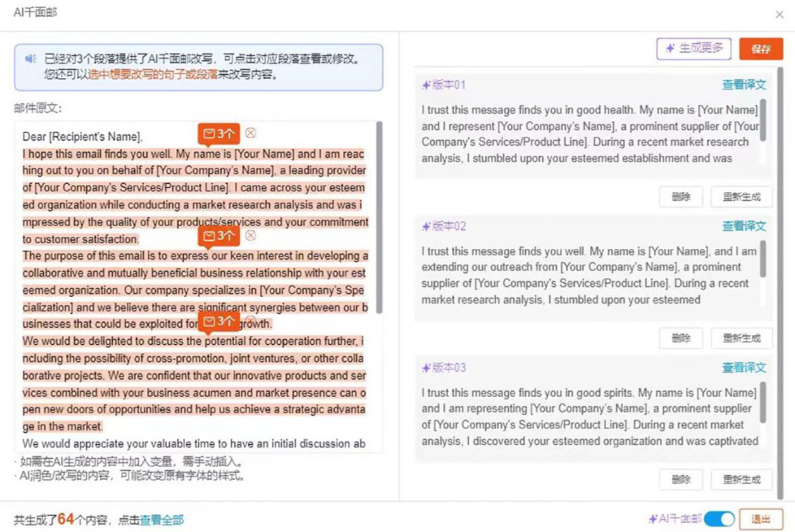Screen dimensions: 795x532
Task: Dismiss the first paragraph's rewrite marker
Action: click(x=250, y=133)
